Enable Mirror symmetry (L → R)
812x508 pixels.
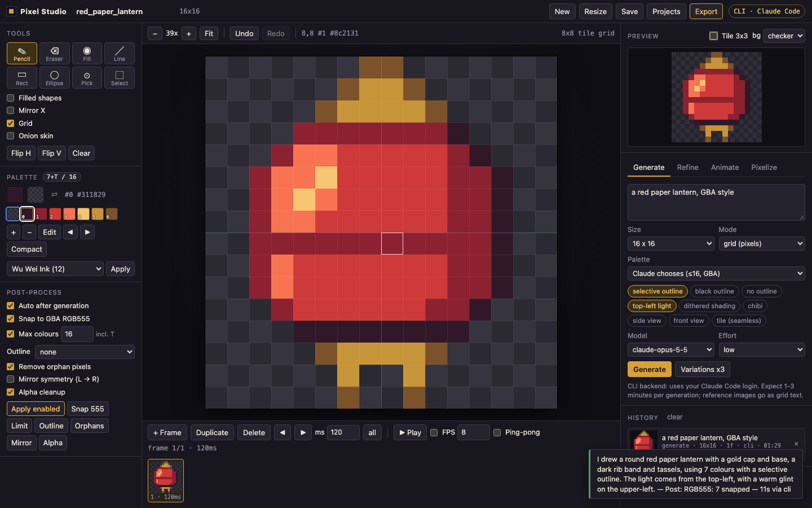pyautogui.click(x=10, y=379)
